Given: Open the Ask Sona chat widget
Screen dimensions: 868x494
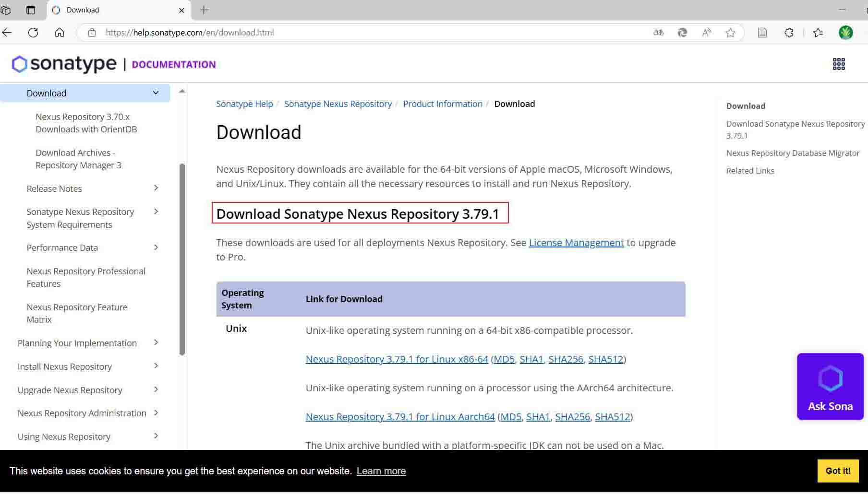Looking at the screenshot, I should (830, 387).
